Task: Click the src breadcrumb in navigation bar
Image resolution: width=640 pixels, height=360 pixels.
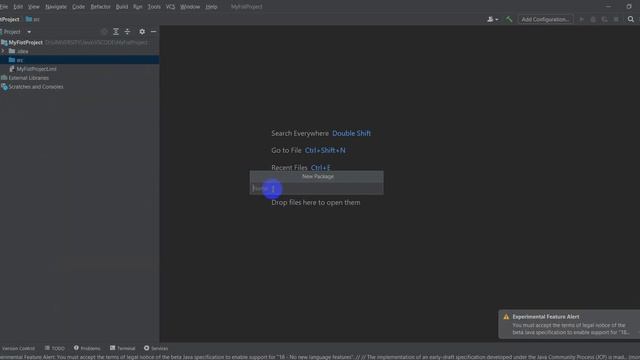Action: [33, 19]
